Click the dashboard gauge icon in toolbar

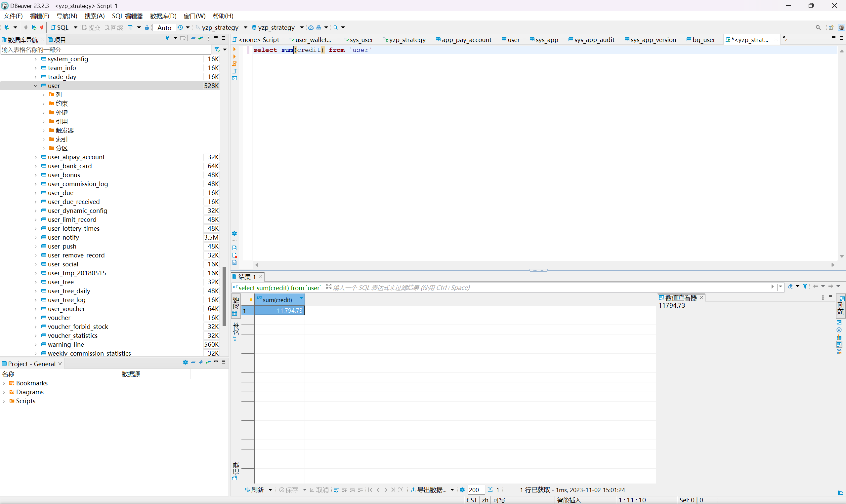coord(311,27)
